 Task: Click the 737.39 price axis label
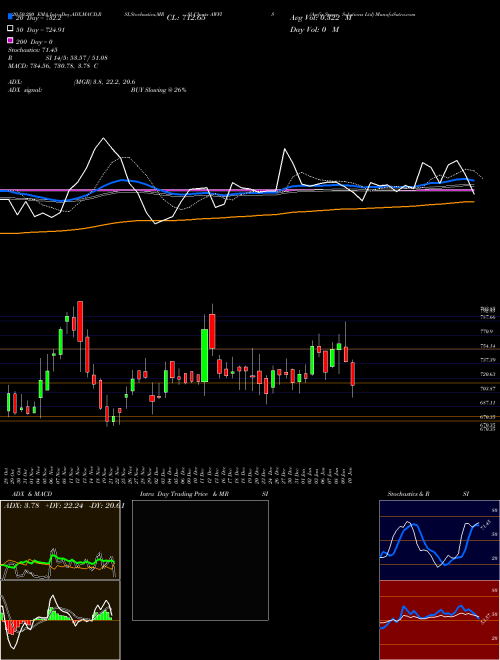(488, 360)
